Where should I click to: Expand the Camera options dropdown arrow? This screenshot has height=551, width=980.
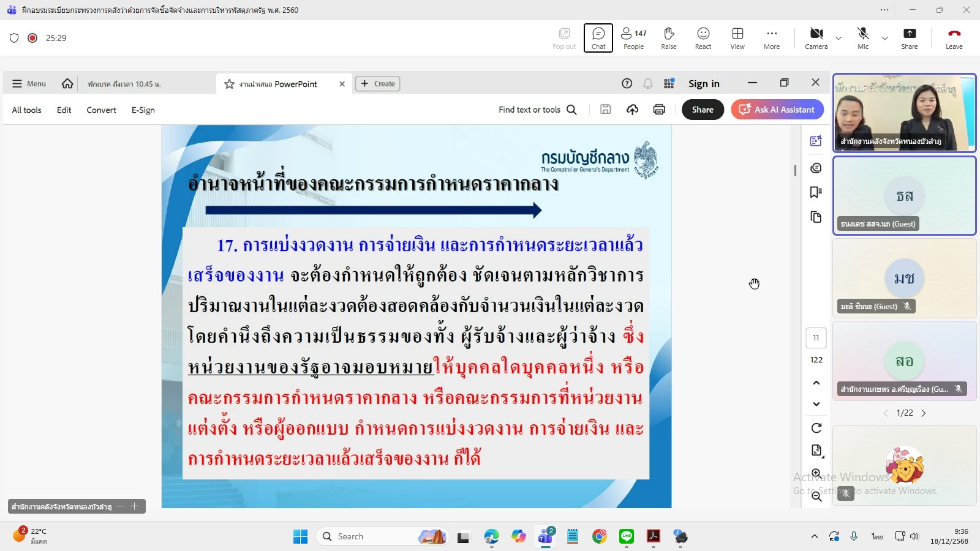[x=839, y=38]
